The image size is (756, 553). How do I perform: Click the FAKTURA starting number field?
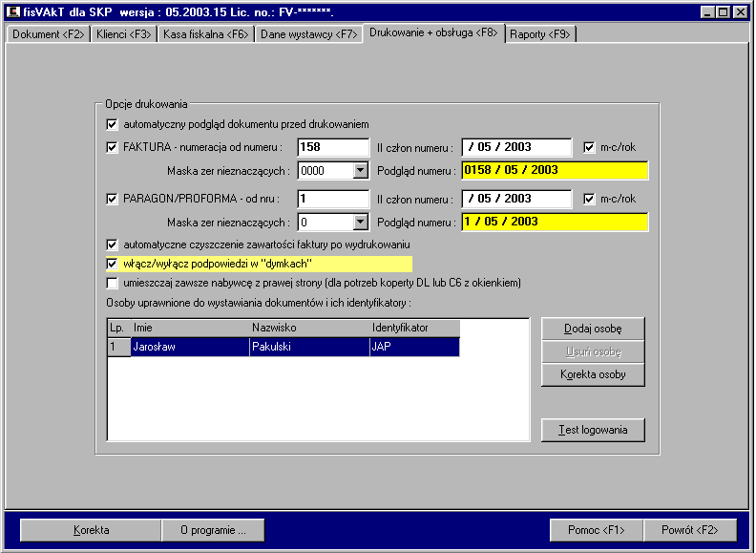[x=332, y=147]
